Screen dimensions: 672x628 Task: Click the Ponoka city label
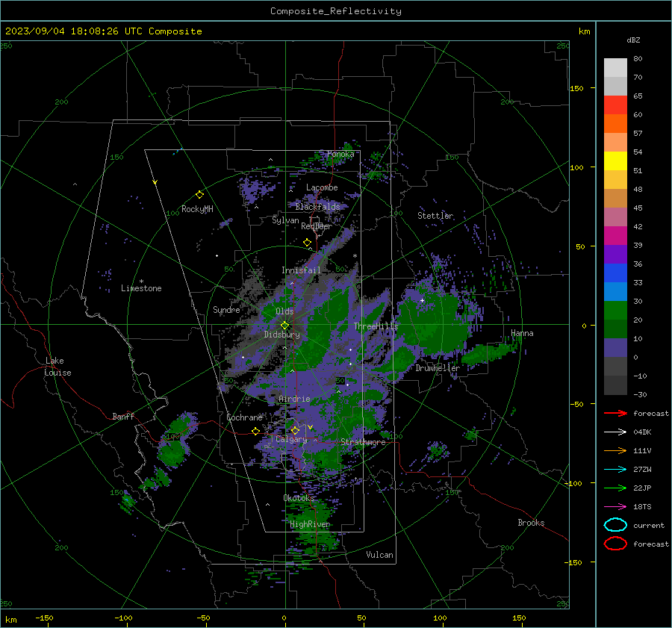[x=340, y=154]
